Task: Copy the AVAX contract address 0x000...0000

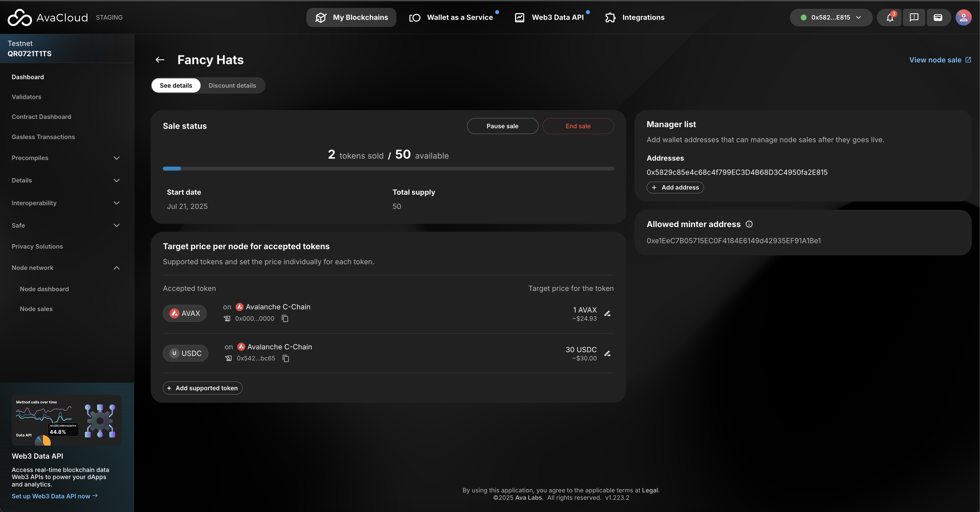Action: coord(285,319)
